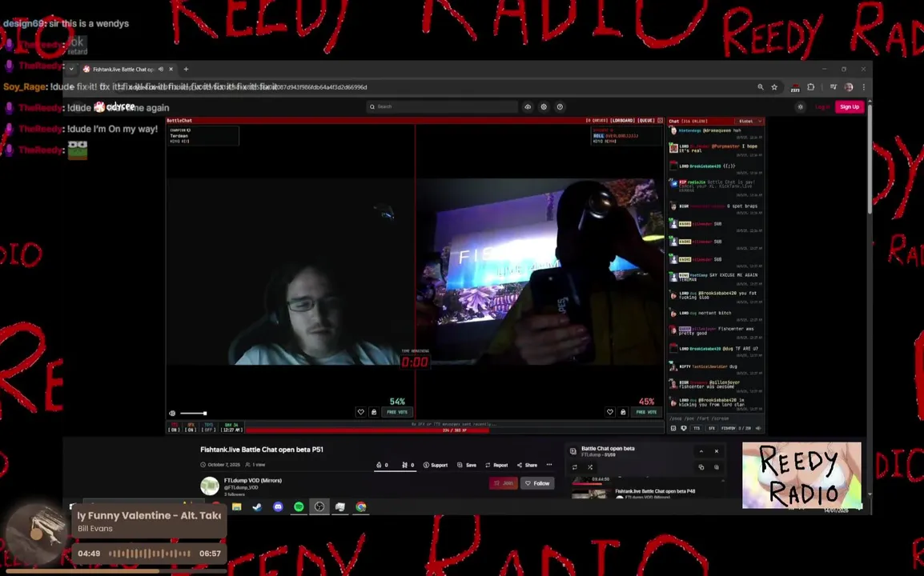Open more options ellipsis beside Share
Viewport: 924px width, 576px height.
click(x=549, y=465)
